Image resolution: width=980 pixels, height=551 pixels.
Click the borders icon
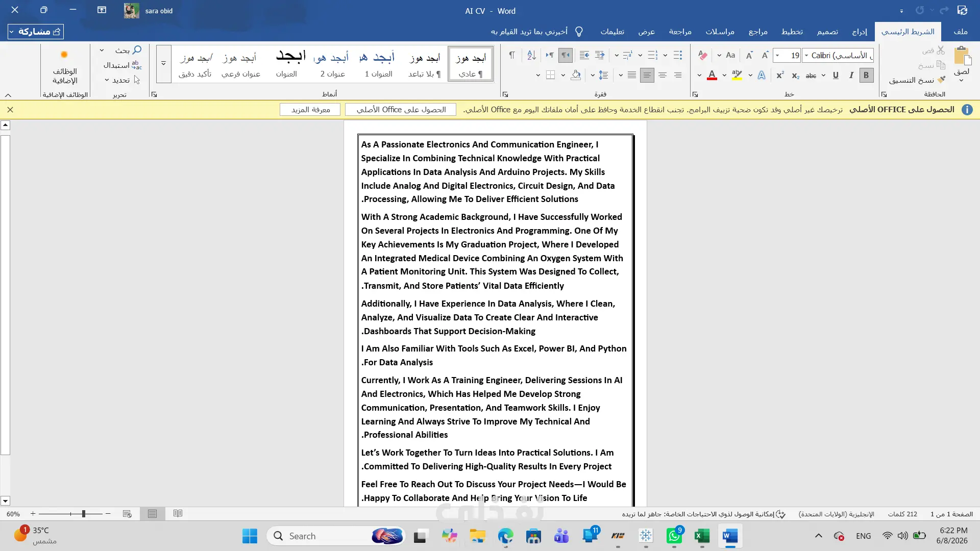(x=550, y=76)
